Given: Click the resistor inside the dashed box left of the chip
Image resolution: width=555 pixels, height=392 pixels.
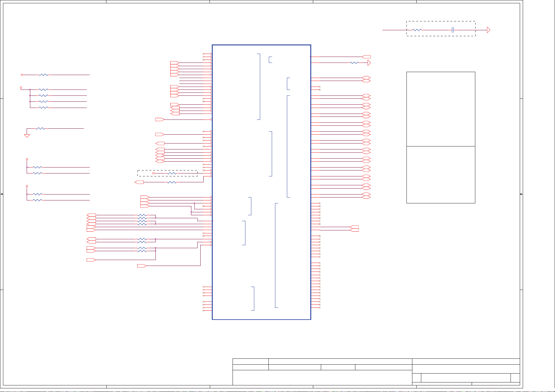Looking at the screenshot, I should point(172,173).
